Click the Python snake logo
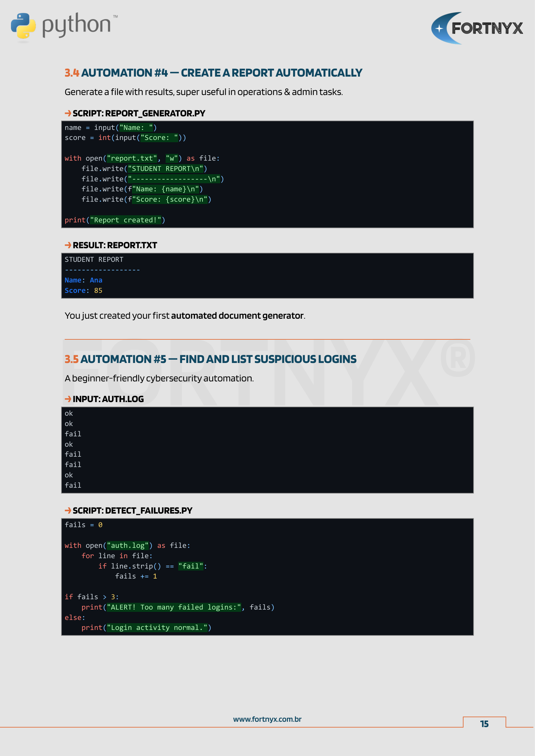The image size is (535, 756). coord(23,26)
